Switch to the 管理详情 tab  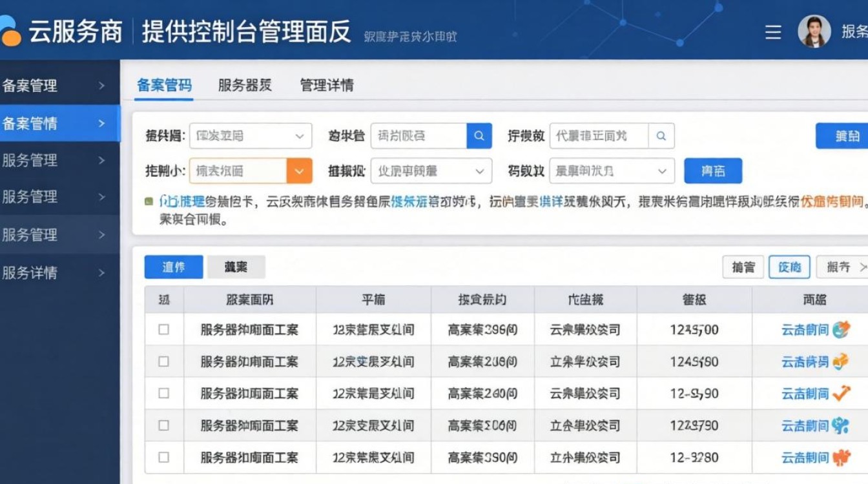pyautogui.click(x=326, y=85)
